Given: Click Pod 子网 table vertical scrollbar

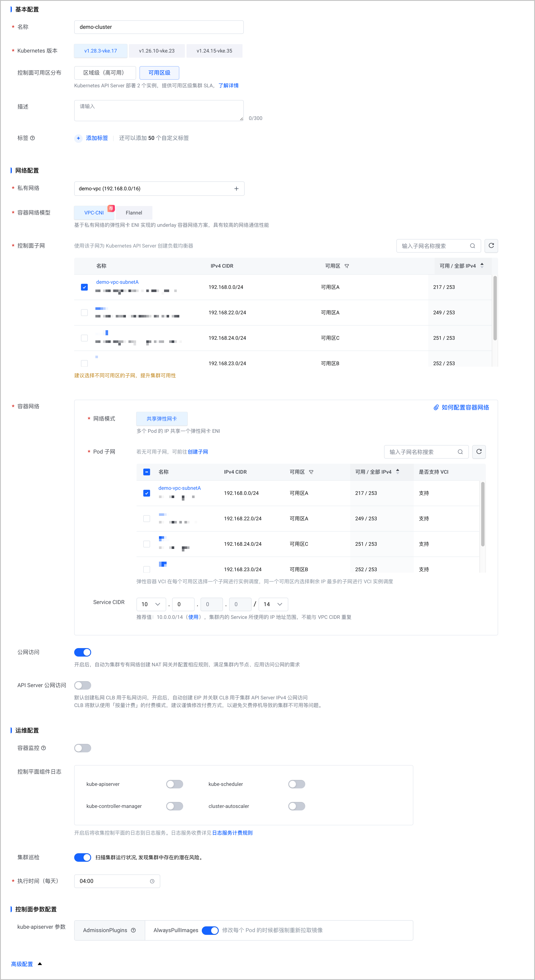Looking at the screenshot, I should tap(482, 514).
